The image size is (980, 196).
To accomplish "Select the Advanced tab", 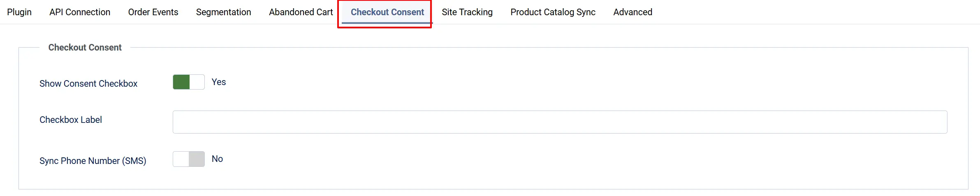I will tap(632, 12).
